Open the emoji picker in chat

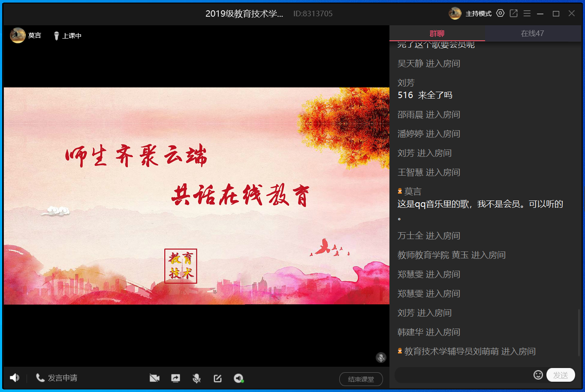[538, 375]
